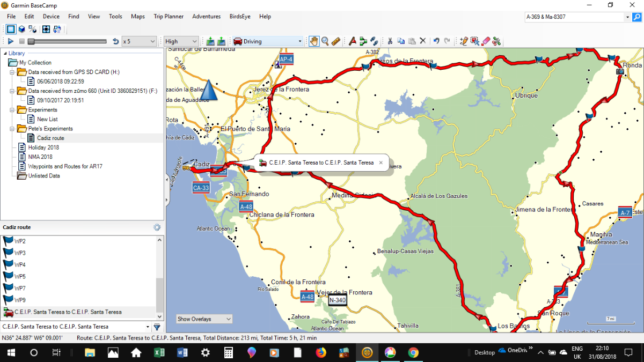Start route playback with the Play button
This screenshot has height=362, width=644.
(11, 41)
